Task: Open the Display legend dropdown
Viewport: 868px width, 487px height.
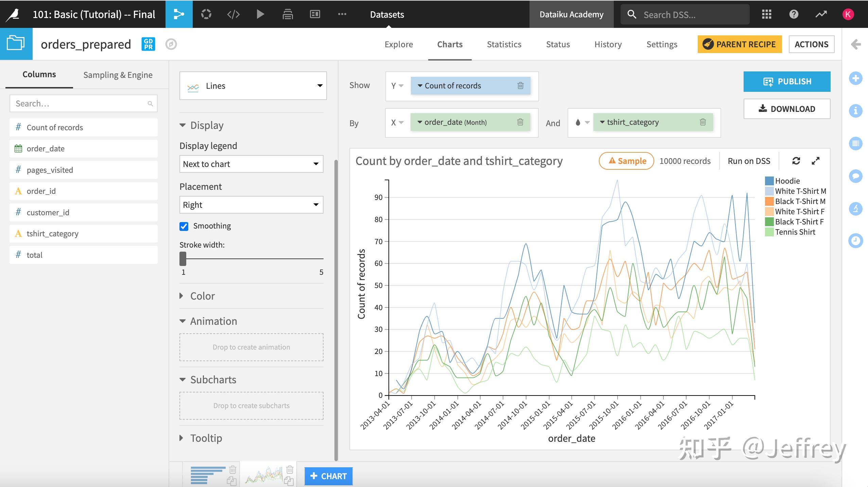Action: [x=251, y=164]
